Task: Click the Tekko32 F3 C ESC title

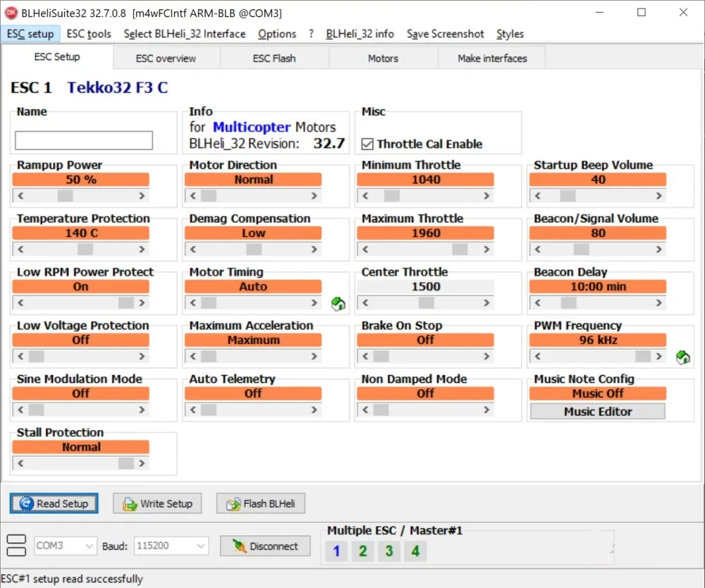Action: 117,87
